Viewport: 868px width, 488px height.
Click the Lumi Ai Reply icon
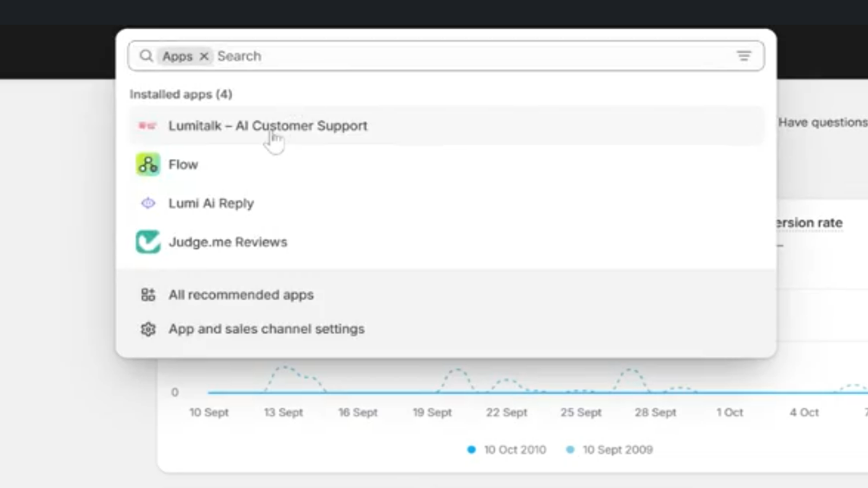coord(148,203)
